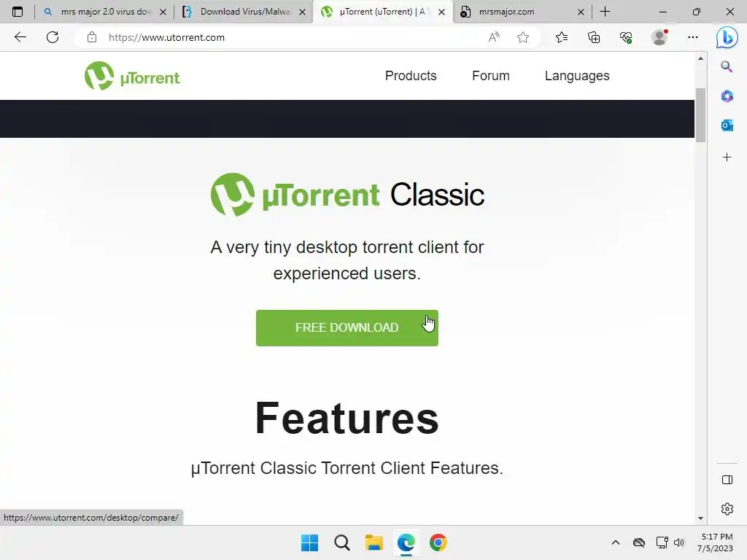Toggle sidebar visibility icon
Image resolution: width=747 pixels, height=560 pixels.
(x=727, y=480)
